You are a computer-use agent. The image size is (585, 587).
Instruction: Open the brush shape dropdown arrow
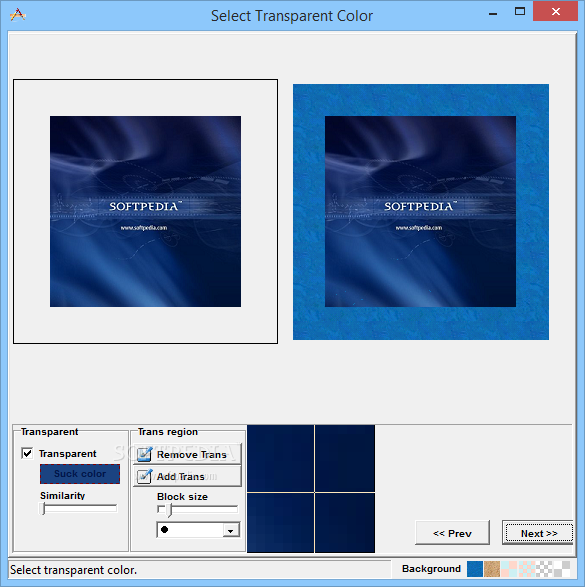pyautogui.click(x=231, y=530)
